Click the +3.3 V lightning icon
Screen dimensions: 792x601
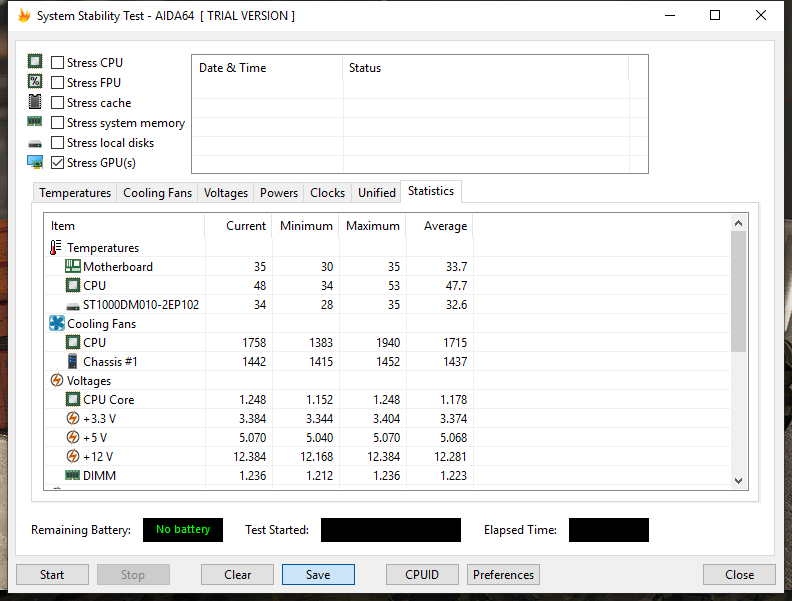[73, 418]
